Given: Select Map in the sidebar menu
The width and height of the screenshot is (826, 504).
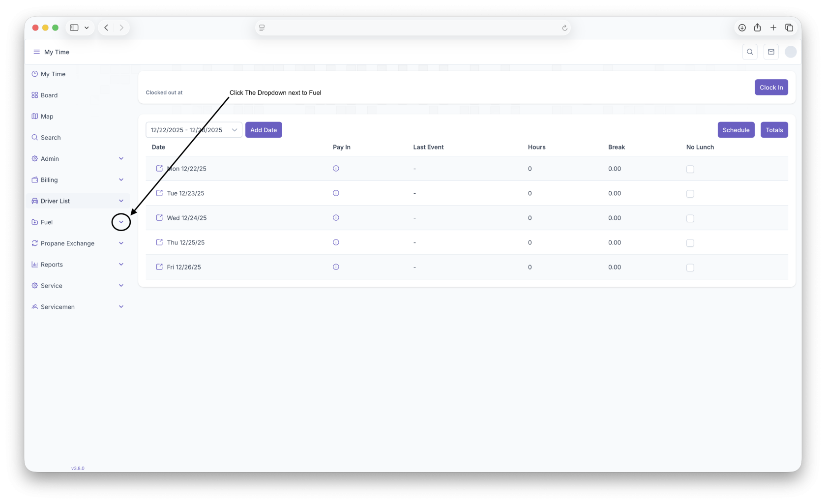Looking at the screenshot, I should pos(47,117).
